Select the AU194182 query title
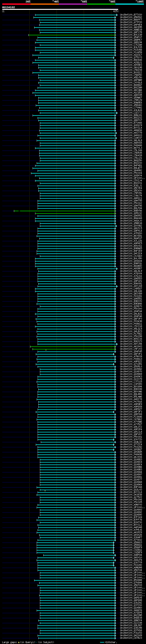Screen dimensions: 146x644 [8, 8]
